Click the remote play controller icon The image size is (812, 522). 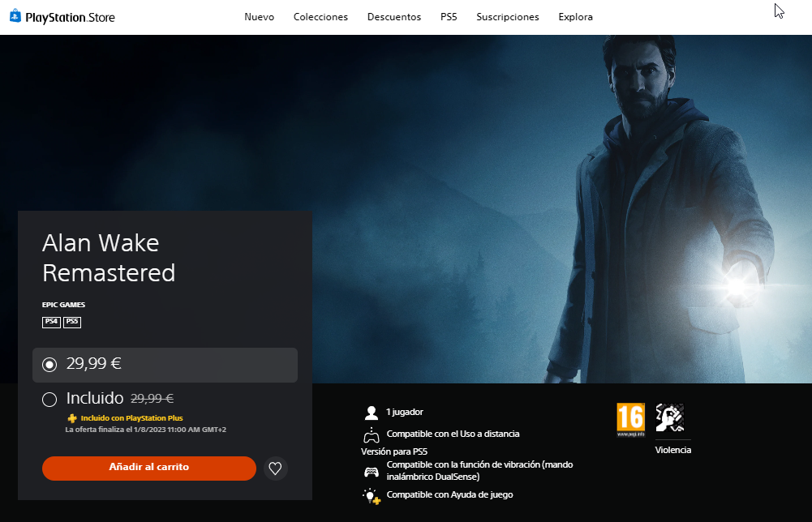point(372,435)
